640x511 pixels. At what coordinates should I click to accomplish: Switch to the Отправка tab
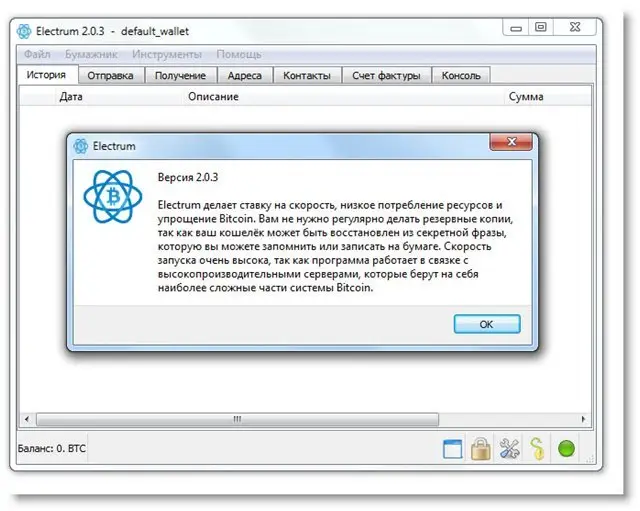coord(110,76)
